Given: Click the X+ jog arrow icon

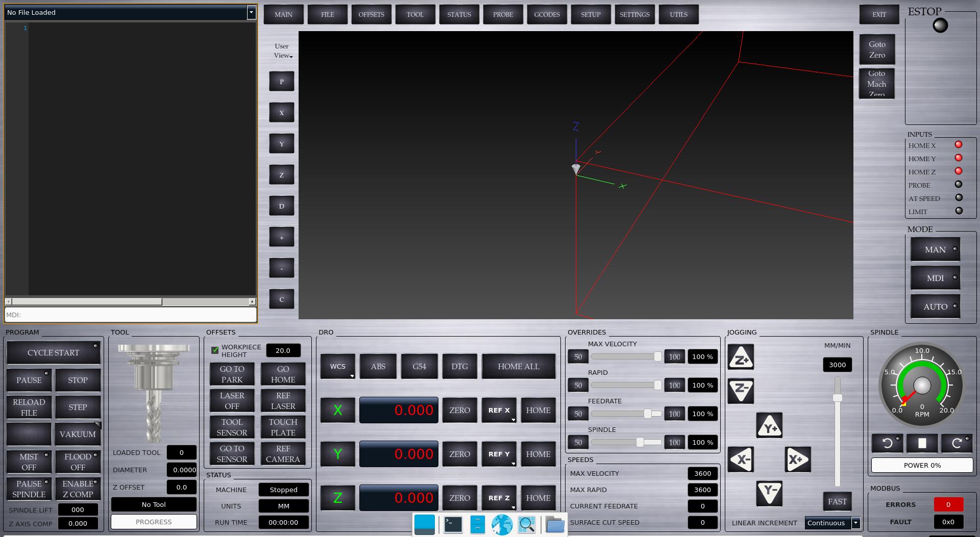Looking at the screenshot, I should 797,459.
